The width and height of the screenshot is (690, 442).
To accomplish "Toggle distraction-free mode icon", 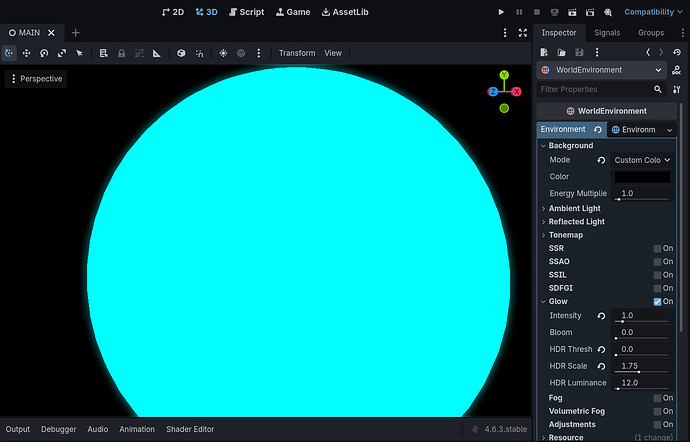I will pos(523,33).
